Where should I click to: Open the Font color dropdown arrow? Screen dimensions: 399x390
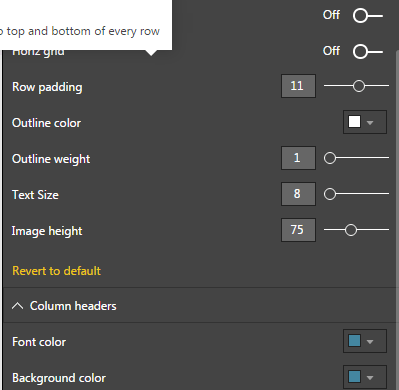pos(370,342)
